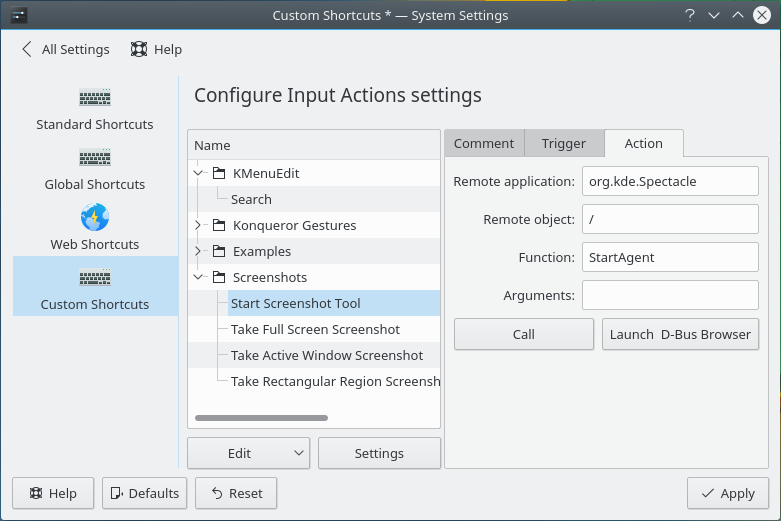Click the Apply button

pos(727,493)
